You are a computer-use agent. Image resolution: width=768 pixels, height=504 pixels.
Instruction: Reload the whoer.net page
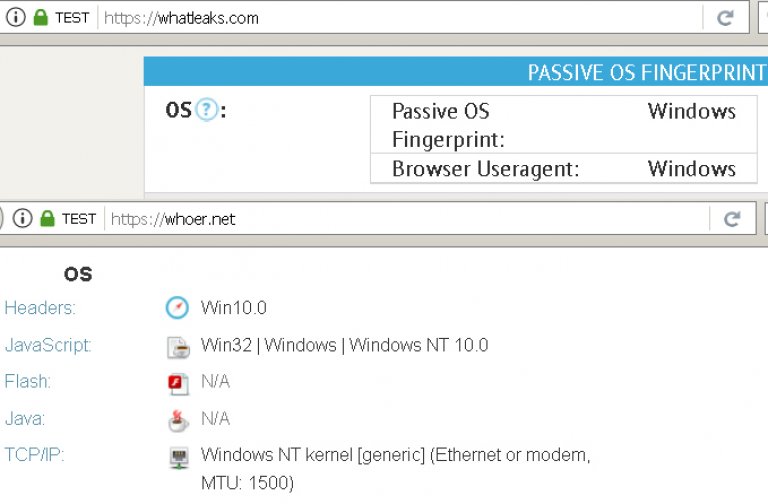point(732,219)
